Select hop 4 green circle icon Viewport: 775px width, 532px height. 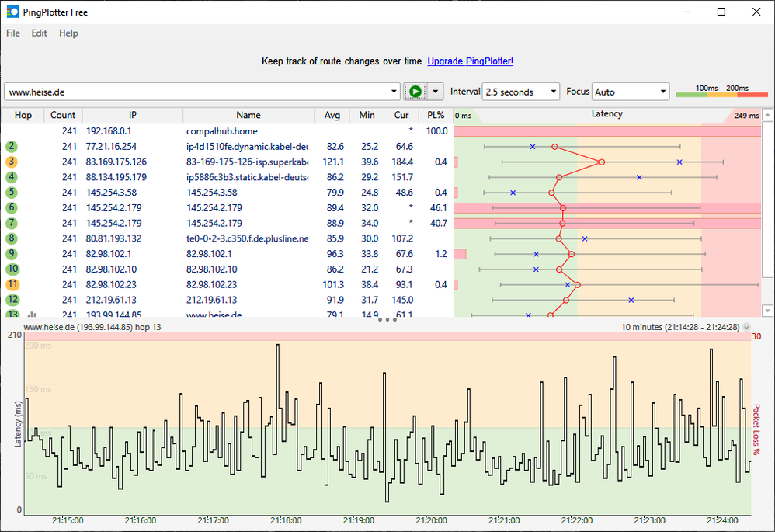[12, 177]
